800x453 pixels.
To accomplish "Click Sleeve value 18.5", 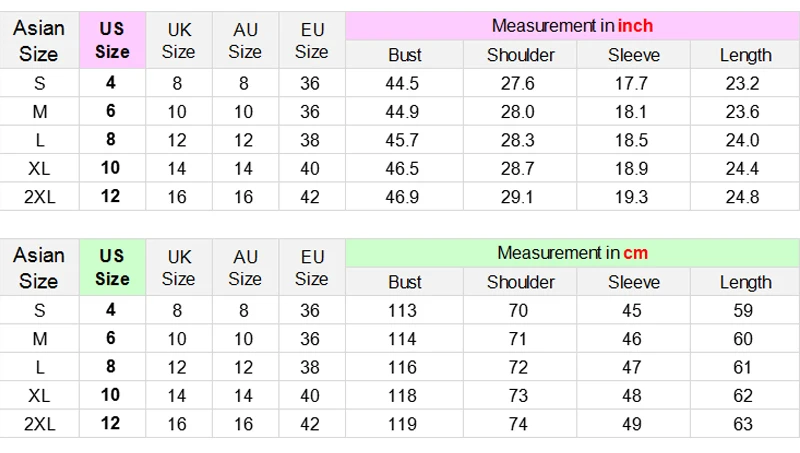I will (x=632, y=140).
